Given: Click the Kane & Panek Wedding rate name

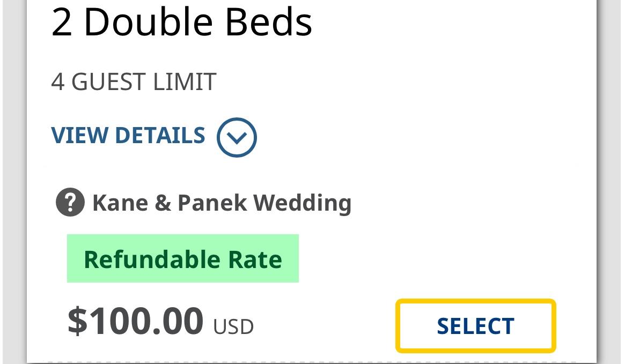Looking at the screenshot, I should coord(222,203).
